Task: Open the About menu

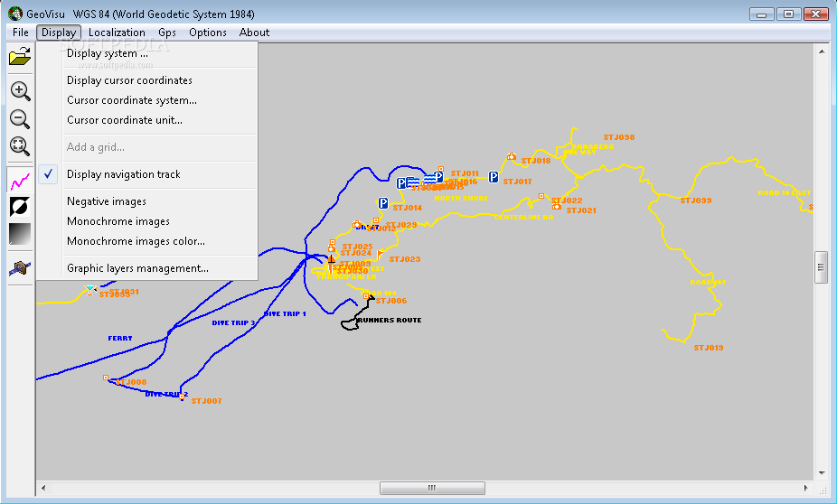Action: pyautogui.click(x=254, y=33)
